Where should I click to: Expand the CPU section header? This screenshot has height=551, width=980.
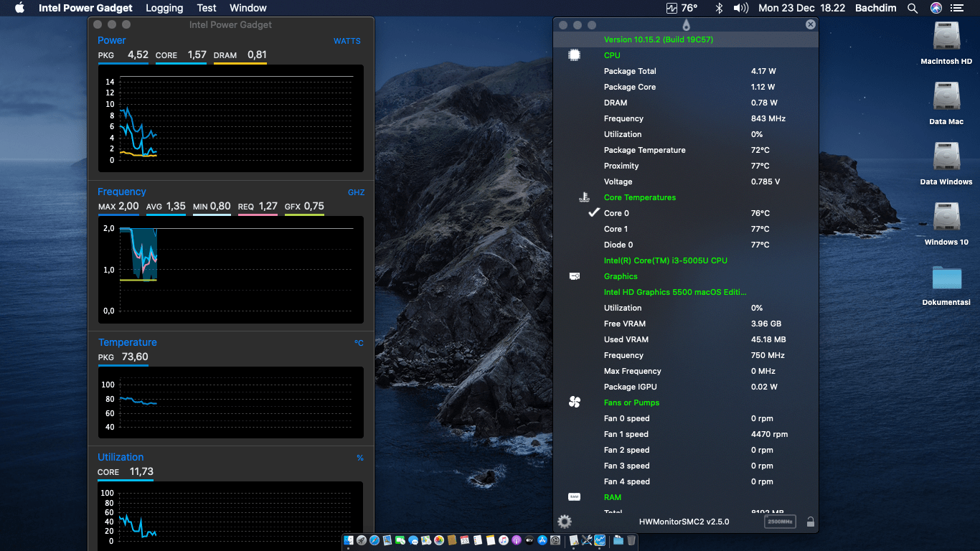pyautogui.click(x=612, y=55)
